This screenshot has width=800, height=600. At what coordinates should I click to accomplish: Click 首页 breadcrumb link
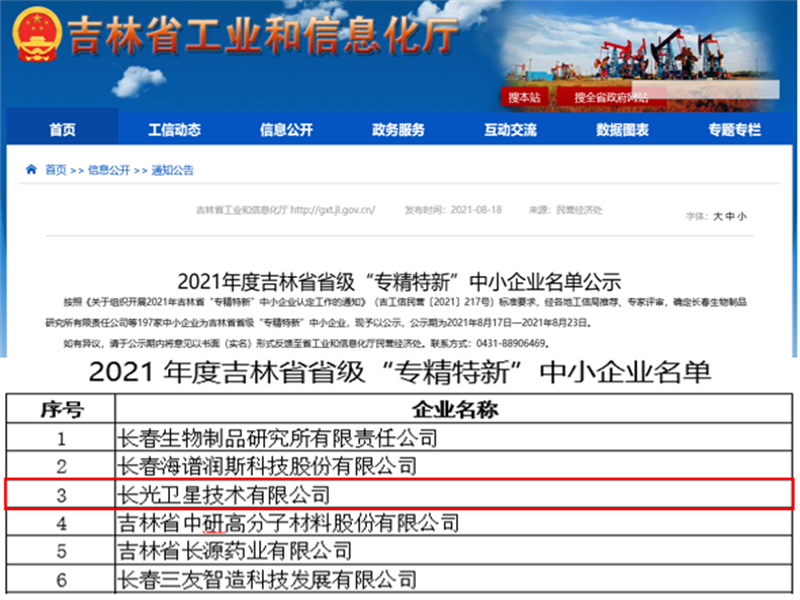tap(56, 171)
